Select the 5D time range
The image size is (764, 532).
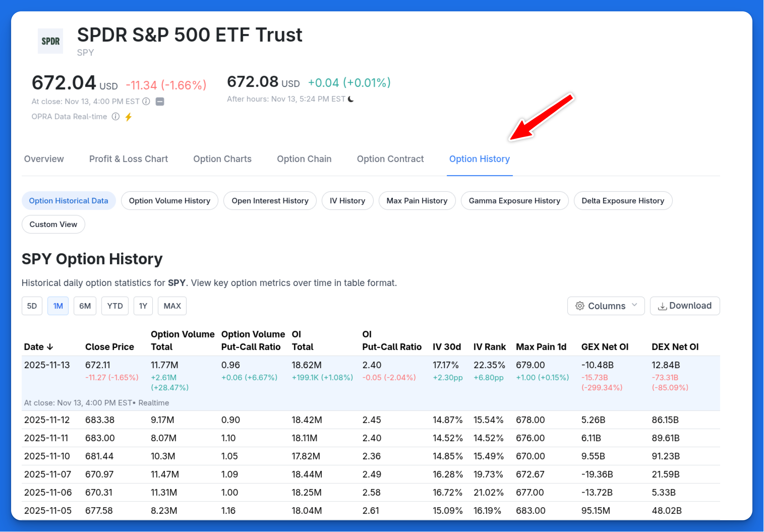[x=32, y=306]
